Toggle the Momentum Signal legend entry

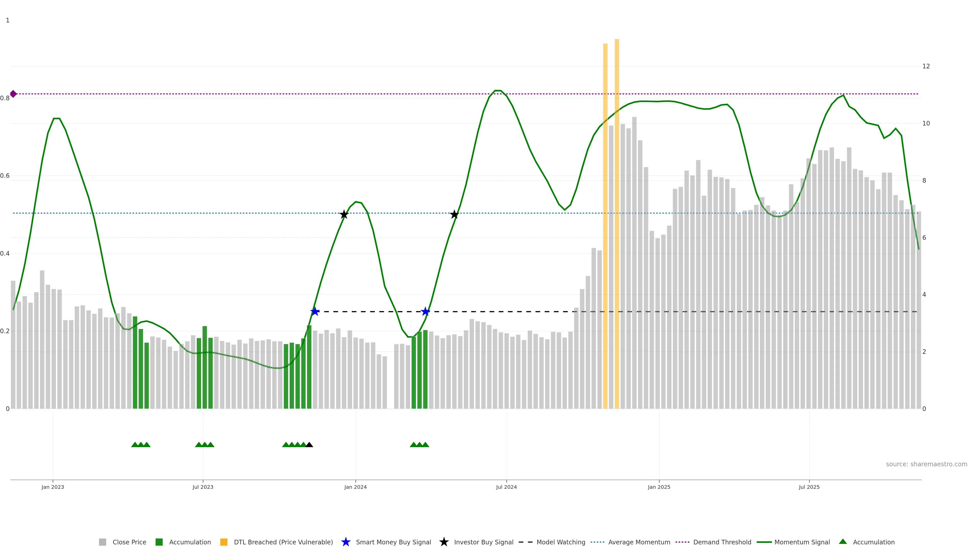[802, 542]
